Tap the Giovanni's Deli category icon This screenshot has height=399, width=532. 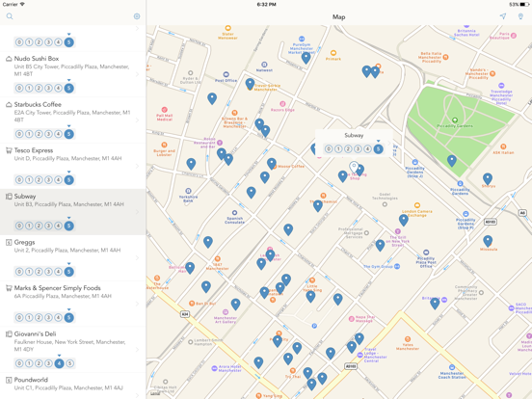pos(9,333)
